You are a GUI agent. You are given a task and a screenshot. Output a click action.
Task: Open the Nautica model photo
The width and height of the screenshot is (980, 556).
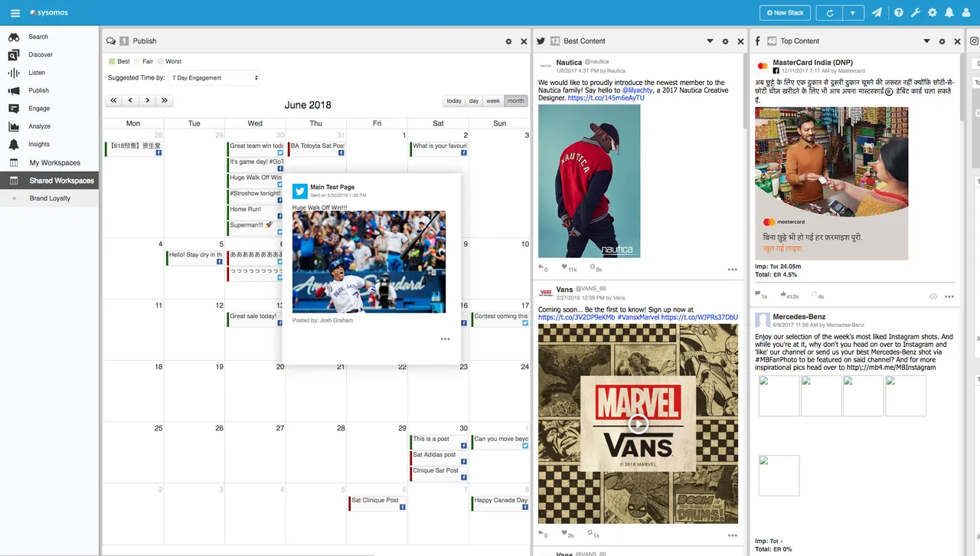pos(590,181)
